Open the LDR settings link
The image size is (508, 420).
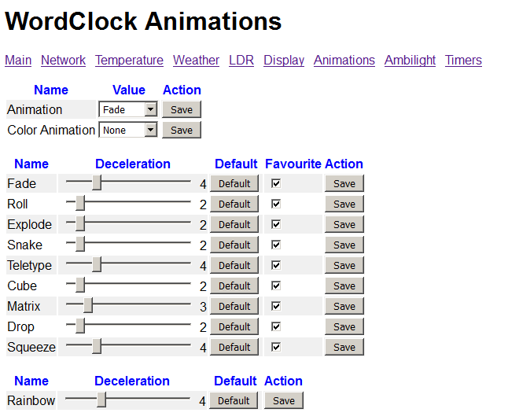241,60
